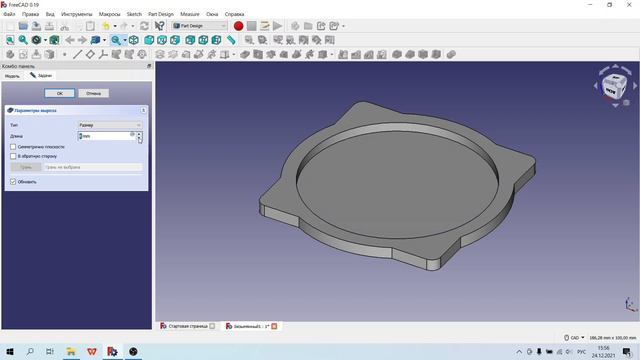Open the Файл menu
640x360 pixels.
(9, 14)
